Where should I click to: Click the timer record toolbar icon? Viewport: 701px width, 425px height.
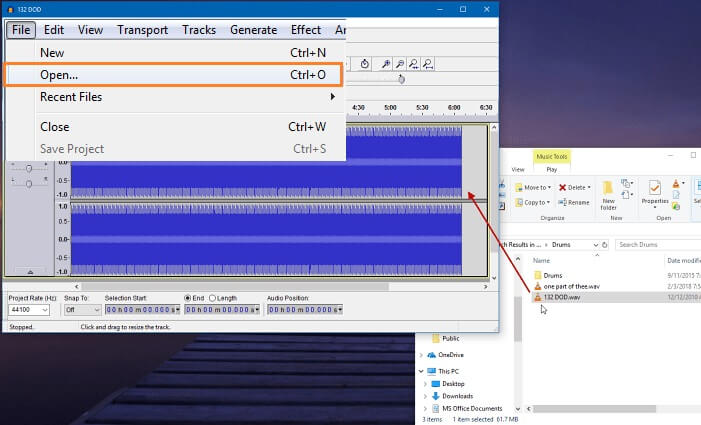tap(365, 64)
